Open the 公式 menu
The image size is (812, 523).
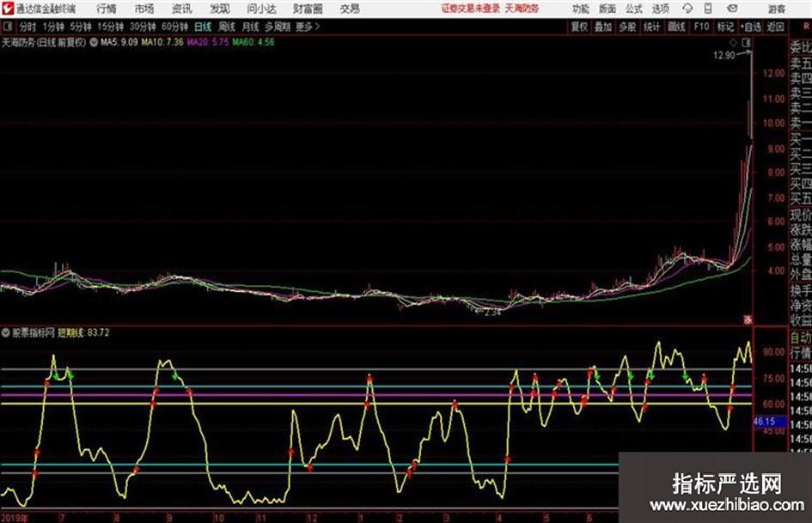(x=634, y=9)
